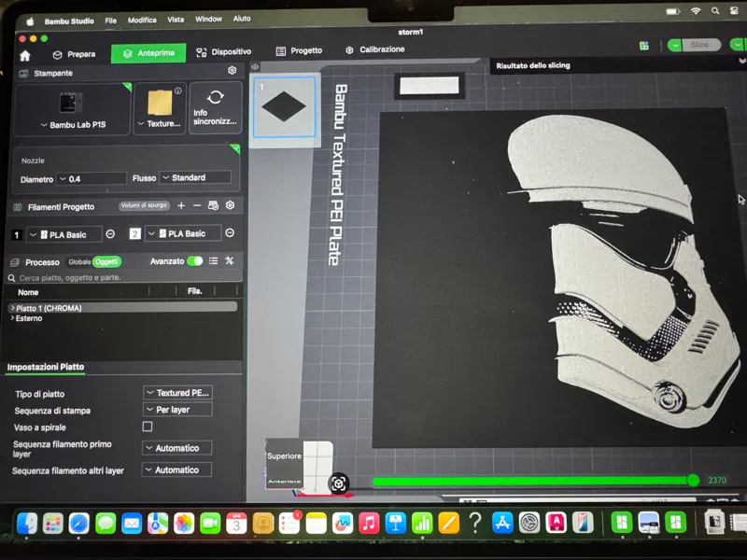Image resolution: width=747 pixels, height=560 pixels.
Task: Open the Modifica menu
Action: coord(142,20)
